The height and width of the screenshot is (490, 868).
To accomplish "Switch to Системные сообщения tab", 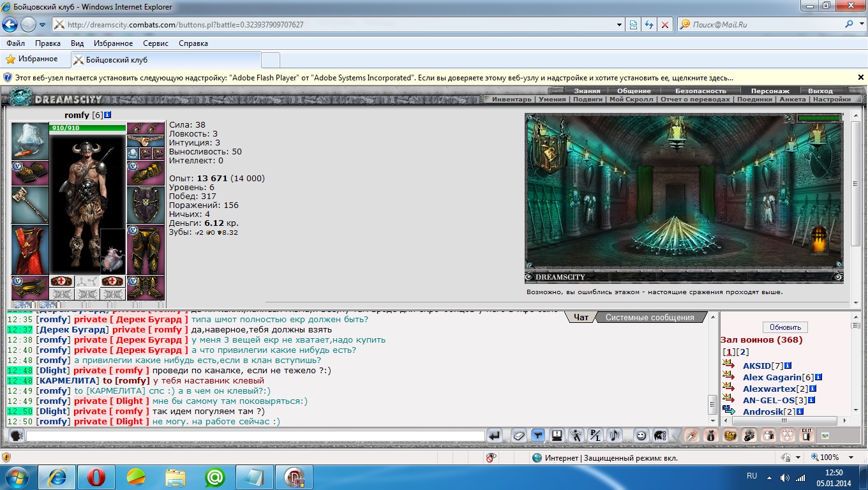I will (650, 317).
